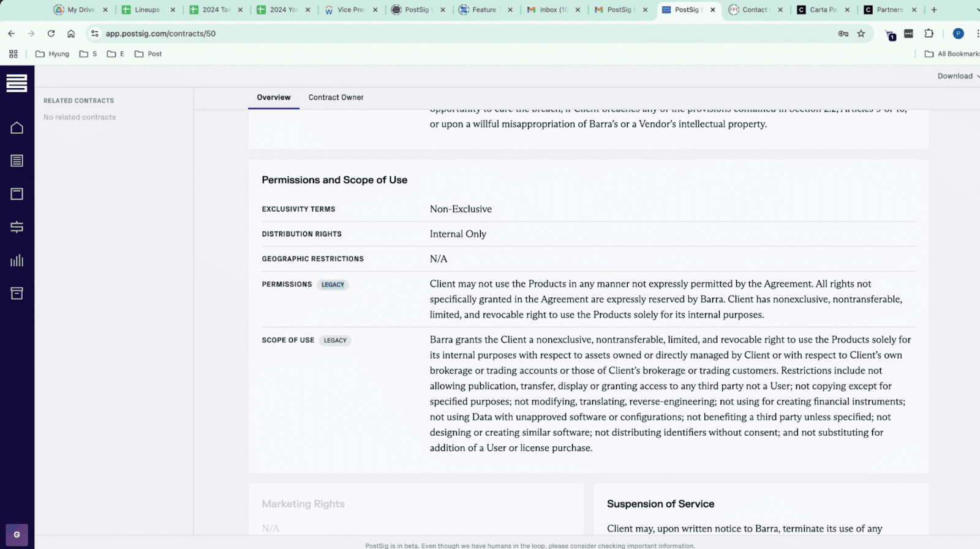Screen dimensions: 980x549
Task: Open the PostSig hamburger menu icon
Action: click(x=17, y=83)
